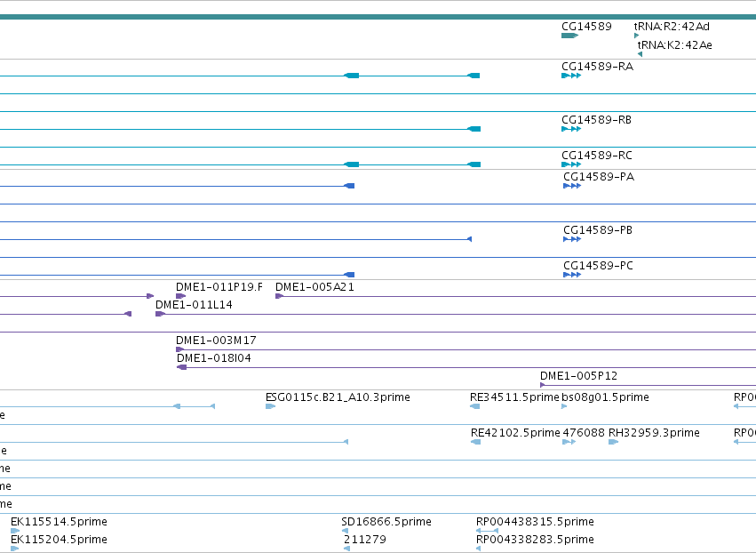Screen dimensions: 756x553
Task: Click the CG14589-RB exon arrows
Action: (571, 129)
